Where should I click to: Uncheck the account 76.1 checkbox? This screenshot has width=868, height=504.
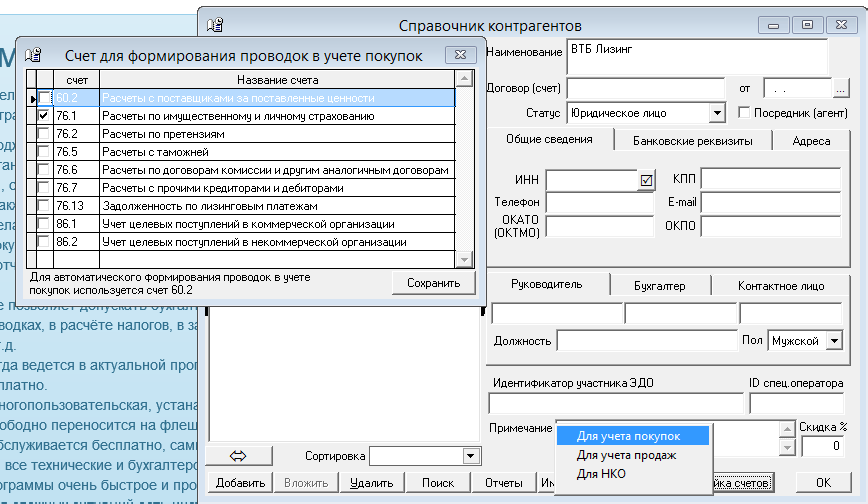tap(44, 115)
